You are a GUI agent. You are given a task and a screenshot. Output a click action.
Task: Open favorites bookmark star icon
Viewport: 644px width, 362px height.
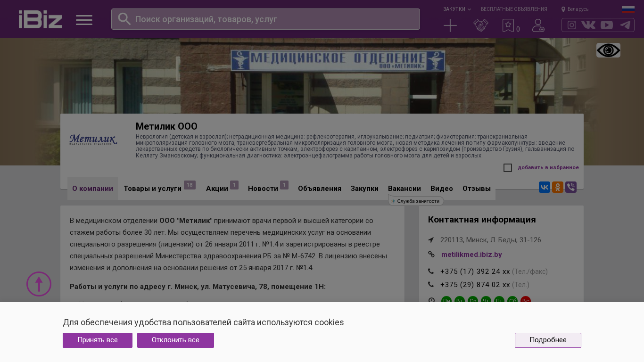[508, 25]
